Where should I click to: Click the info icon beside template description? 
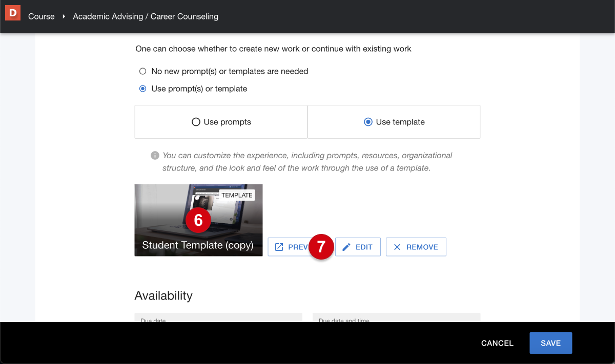coord(155,155)
